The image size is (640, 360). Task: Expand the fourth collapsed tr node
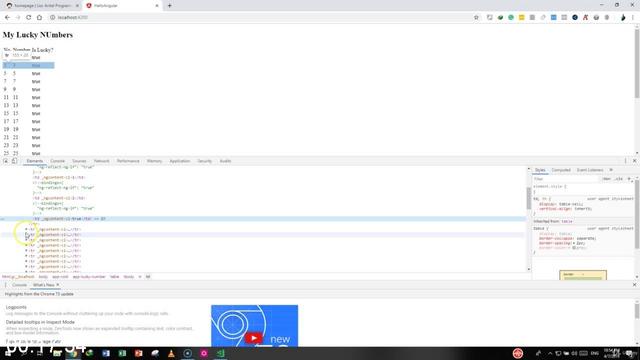(27, 245)
